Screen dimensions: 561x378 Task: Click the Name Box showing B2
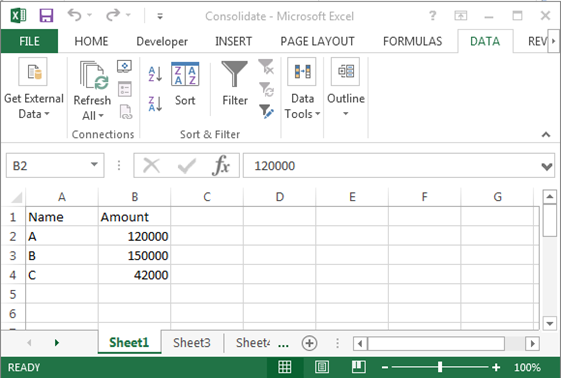pyautogui.click(x=48, y=166)
